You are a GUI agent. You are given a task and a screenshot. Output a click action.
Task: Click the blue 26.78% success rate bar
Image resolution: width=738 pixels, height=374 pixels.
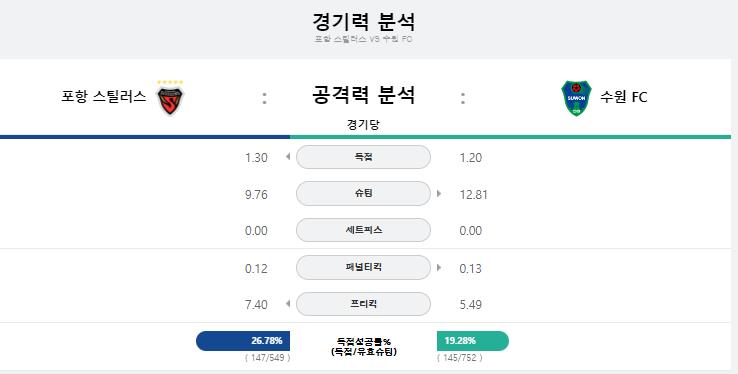(243, 341)
